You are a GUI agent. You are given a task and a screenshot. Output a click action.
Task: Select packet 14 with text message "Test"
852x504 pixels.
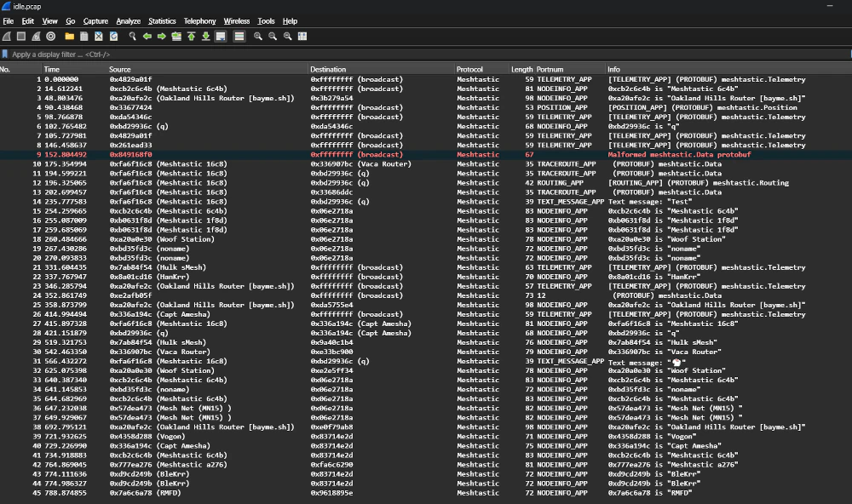[426, 202]
